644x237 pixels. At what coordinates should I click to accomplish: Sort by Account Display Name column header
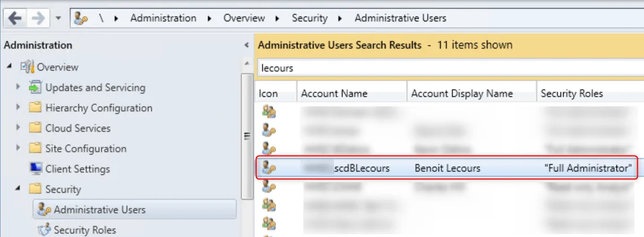tap(472, 93)
